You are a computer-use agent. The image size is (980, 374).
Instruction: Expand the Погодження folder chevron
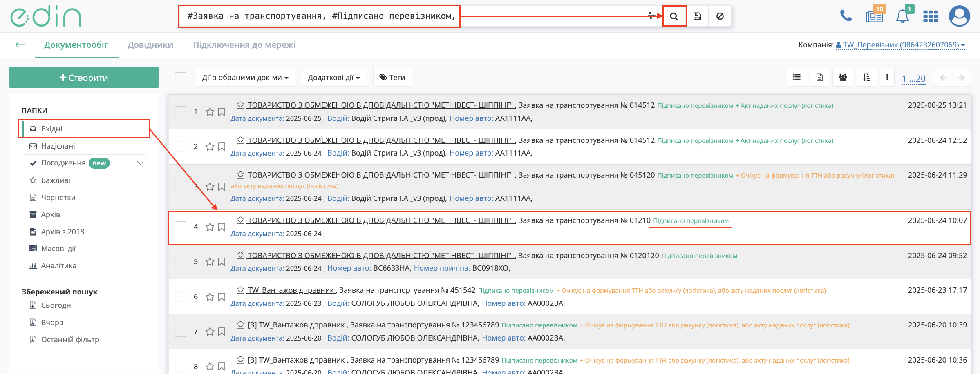140,163
